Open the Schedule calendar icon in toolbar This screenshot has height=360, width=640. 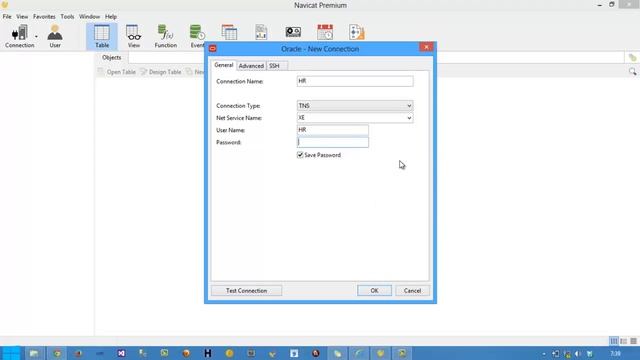325,32
